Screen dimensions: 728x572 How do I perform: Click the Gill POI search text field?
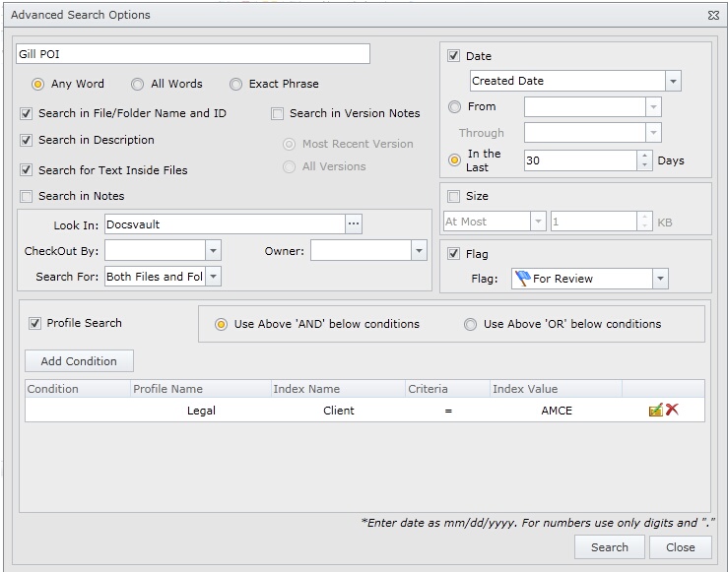point(193,54)
